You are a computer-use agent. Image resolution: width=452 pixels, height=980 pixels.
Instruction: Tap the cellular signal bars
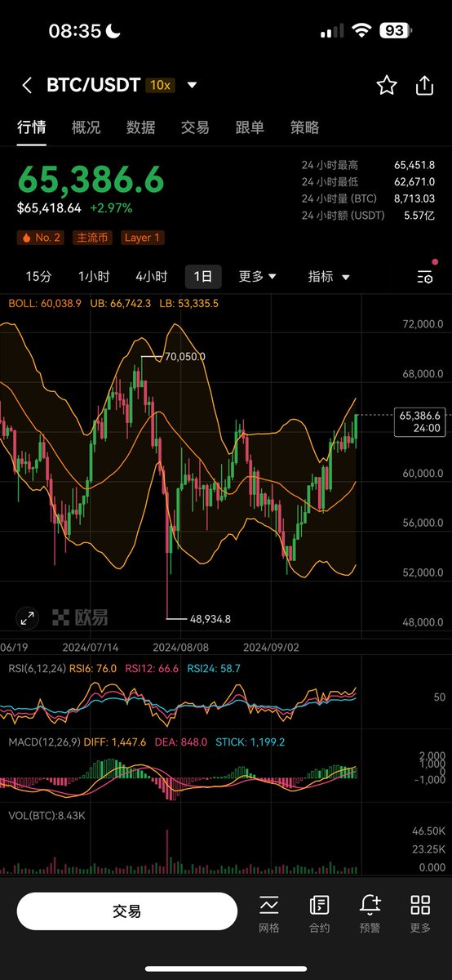332,31
